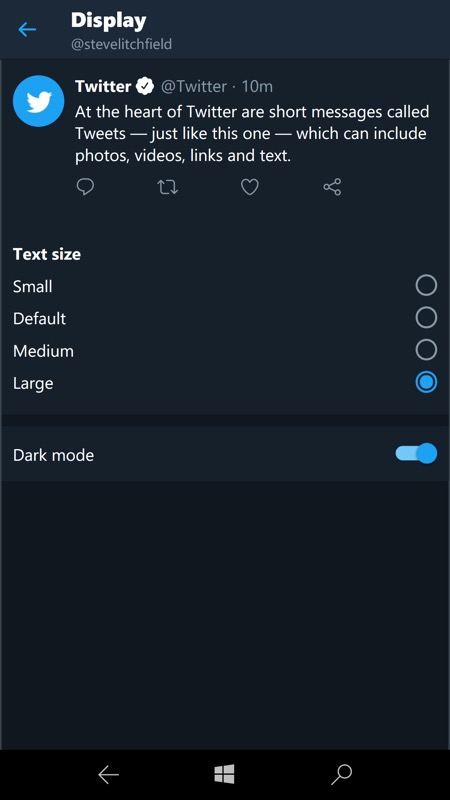Tap the system back arrow at the bottom
The height and width of the screenshot is (800, 450).
tap(108, 774)
